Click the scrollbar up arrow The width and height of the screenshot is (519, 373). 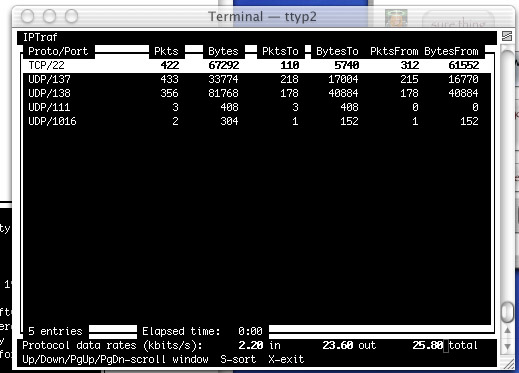[507, 330]
